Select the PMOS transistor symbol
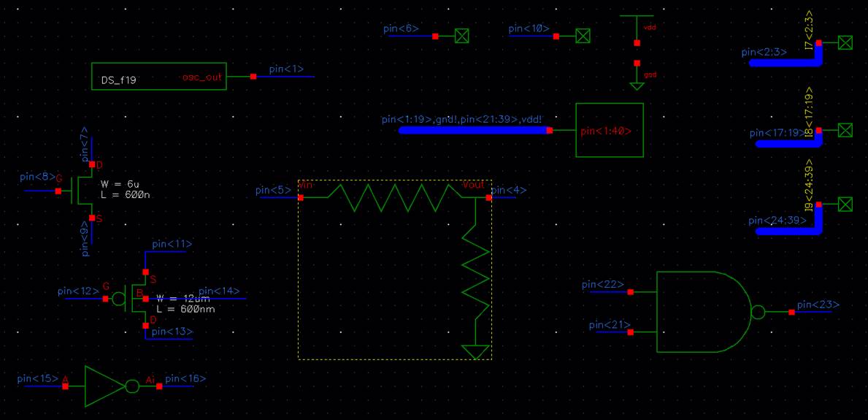This screenshot has width=868, height=420. coord(131,299)
